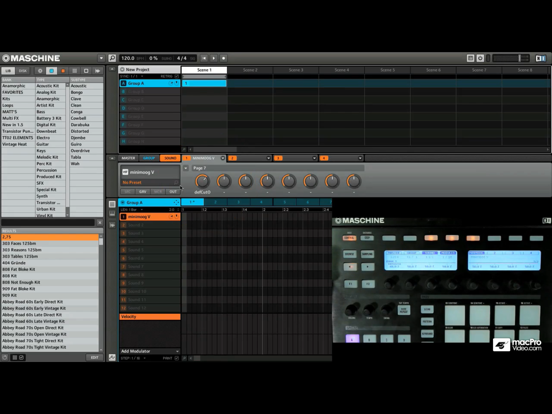Switch browser to LIB tab
552x414 pixels.
click(8, 71)
